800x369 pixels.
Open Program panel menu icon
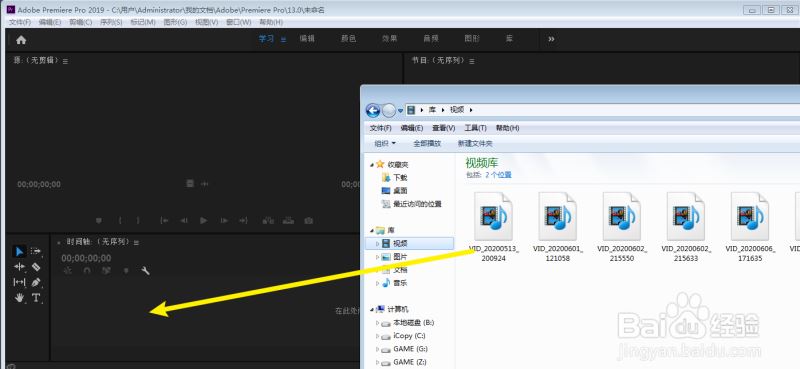[x=472, y=61]
